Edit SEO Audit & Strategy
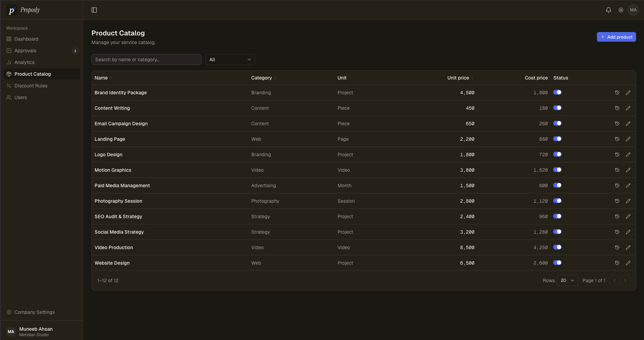The height and width of the screenshot is (340, 644). (628, 216)
